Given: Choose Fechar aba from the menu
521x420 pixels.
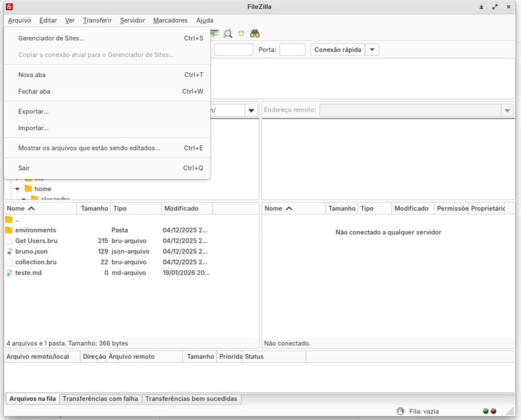Looking at the screenshot, I should (107, 91).
